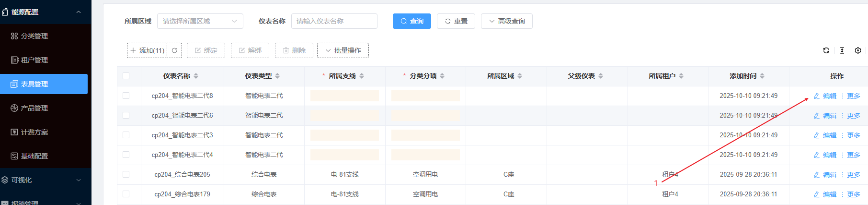Image resolution: width=868 pixels, height=205 pixels.
Task: Check the row cp204_综合电表205
Action: 126,174
